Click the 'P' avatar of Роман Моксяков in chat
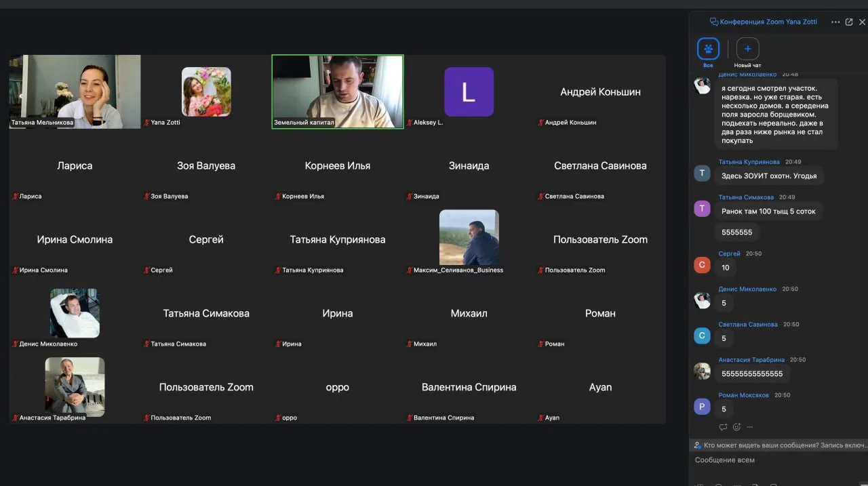868x486 pixels. pos(702,407)
